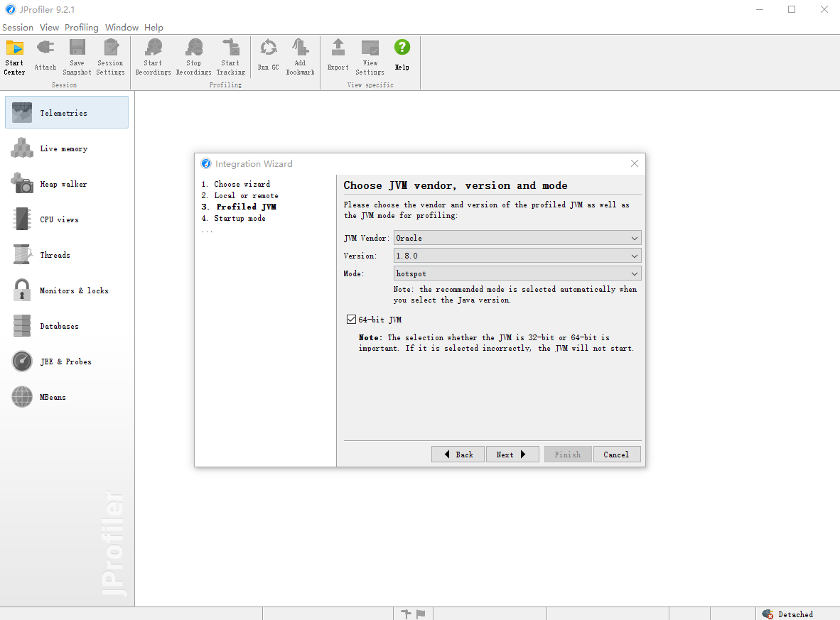Maximize the JProfiler window

[x=792, y=9]
